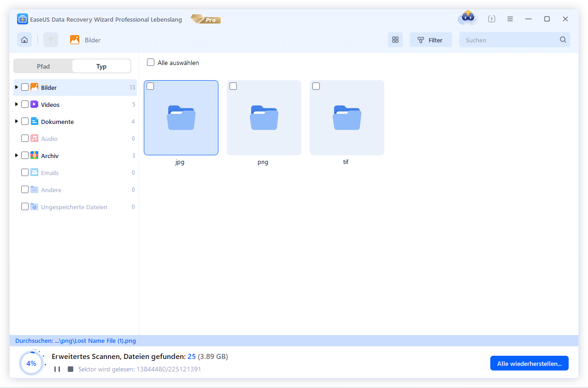Click the Andere category icon
Screen dimensions: 588x388
point(35,190)
